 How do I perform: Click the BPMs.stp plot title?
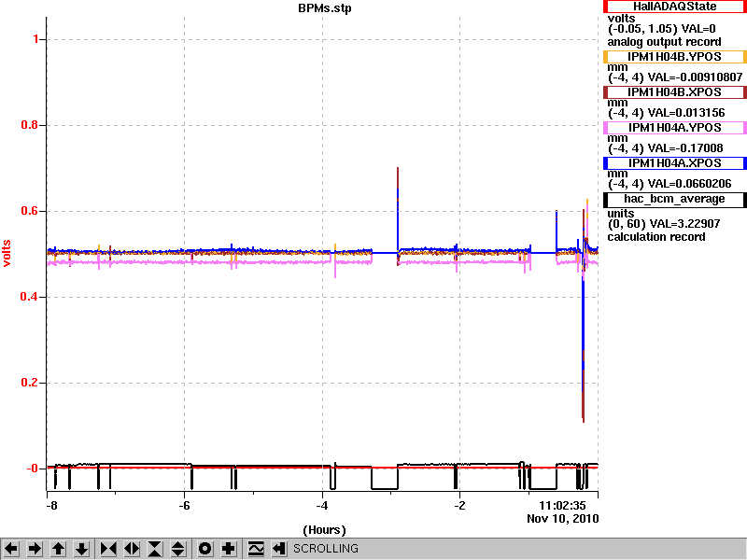325,8
